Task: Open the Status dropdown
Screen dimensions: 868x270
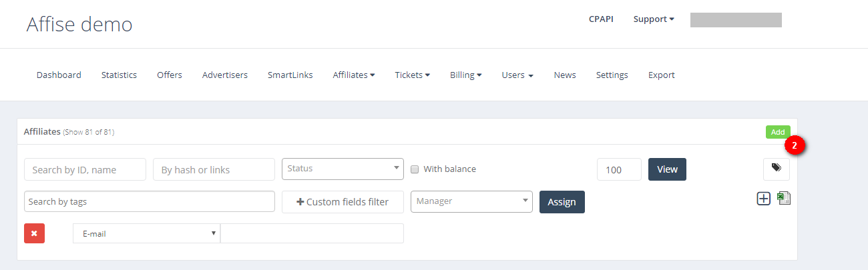Action: (343, 169)
